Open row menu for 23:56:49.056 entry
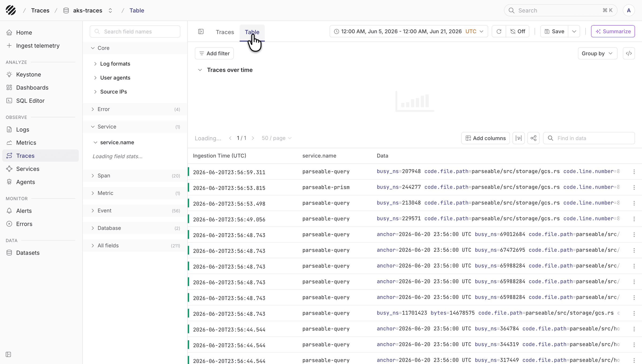Screen dimensions: 642x364 click(x=634, y=219)
